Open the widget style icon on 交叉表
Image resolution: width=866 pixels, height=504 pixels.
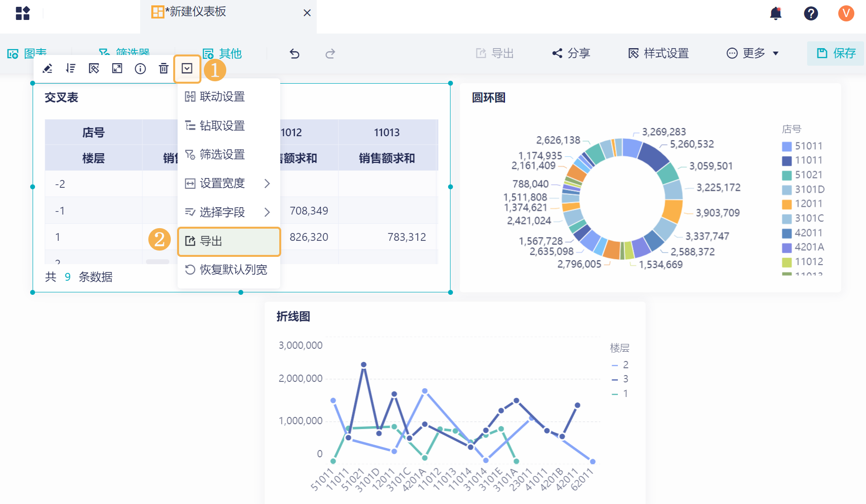click(94, 69)
